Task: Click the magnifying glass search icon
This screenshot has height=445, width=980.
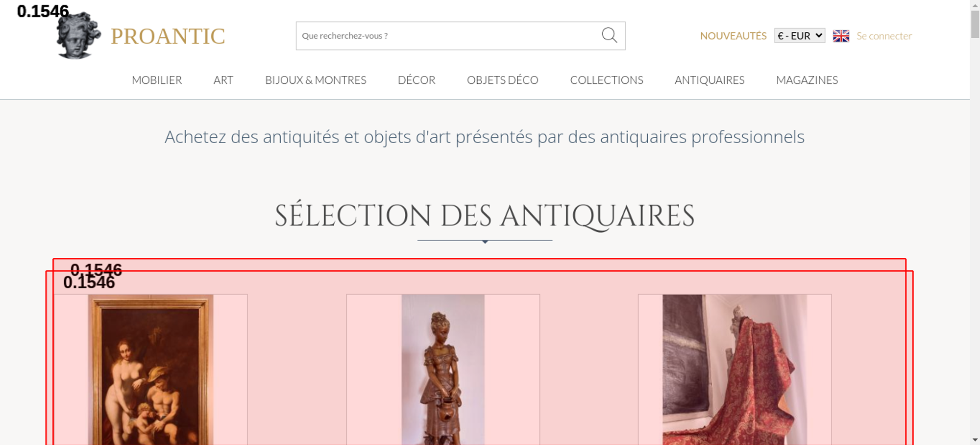Action: pos(609,35)
